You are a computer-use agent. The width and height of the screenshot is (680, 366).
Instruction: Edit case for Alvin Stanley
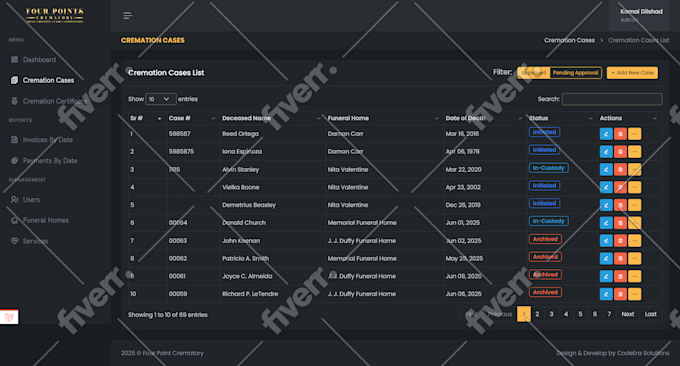(x=606, y=170)
